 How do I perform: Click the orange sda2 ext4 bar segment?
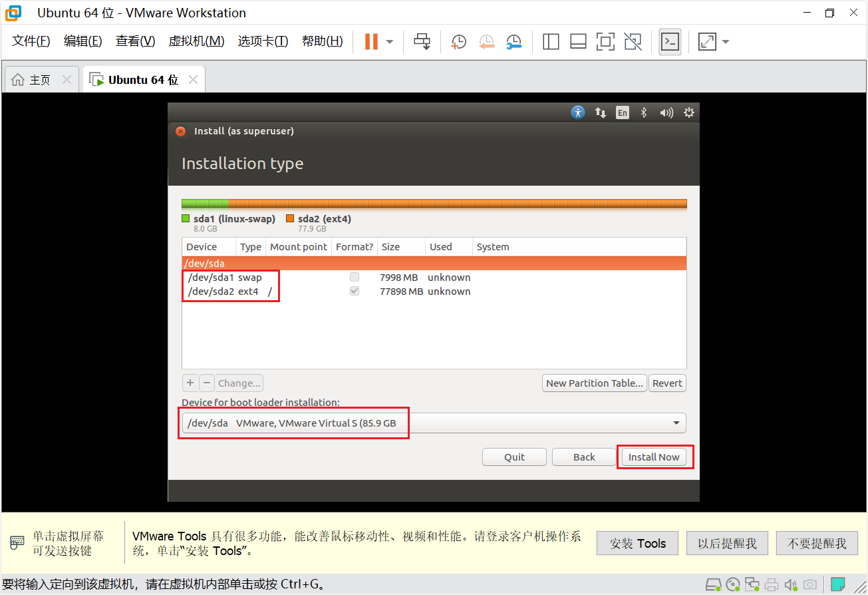(458, 204)
